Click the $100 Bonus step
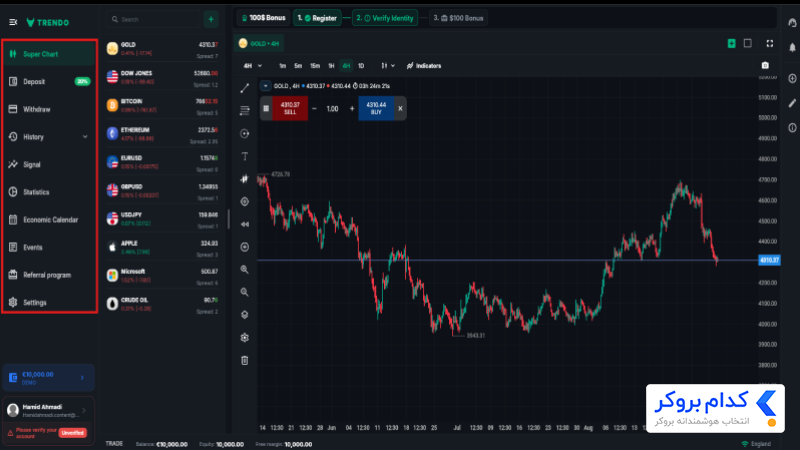Image resolution: width=800 pixels, height=450 pixels. coord(458,18)
